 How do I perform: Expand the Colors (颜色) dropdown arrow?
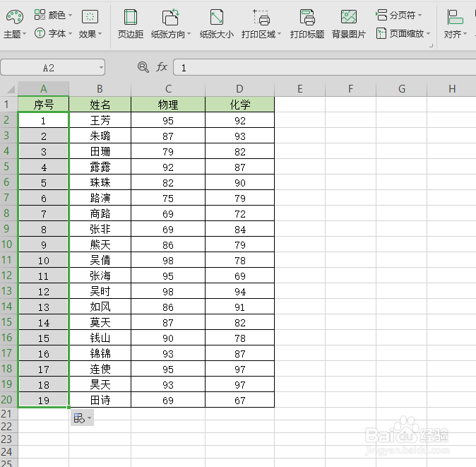70,15
